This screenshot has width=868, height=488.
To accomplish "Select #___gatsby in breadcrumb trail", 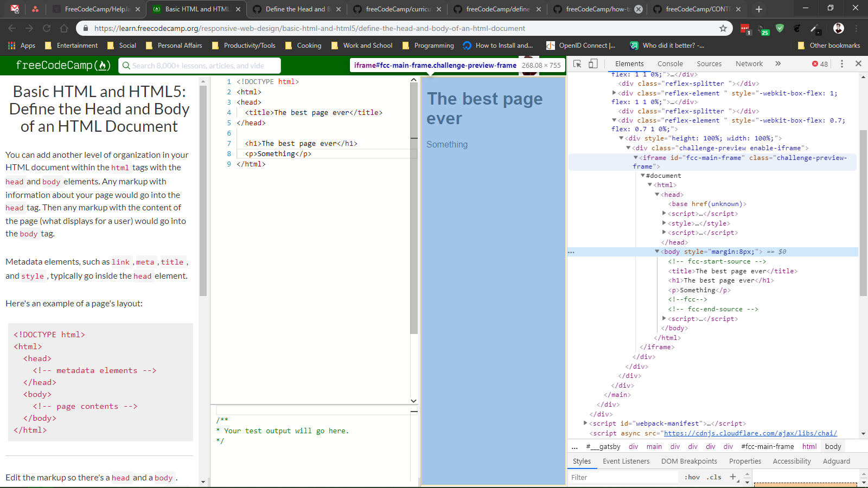I will [603, 447].
